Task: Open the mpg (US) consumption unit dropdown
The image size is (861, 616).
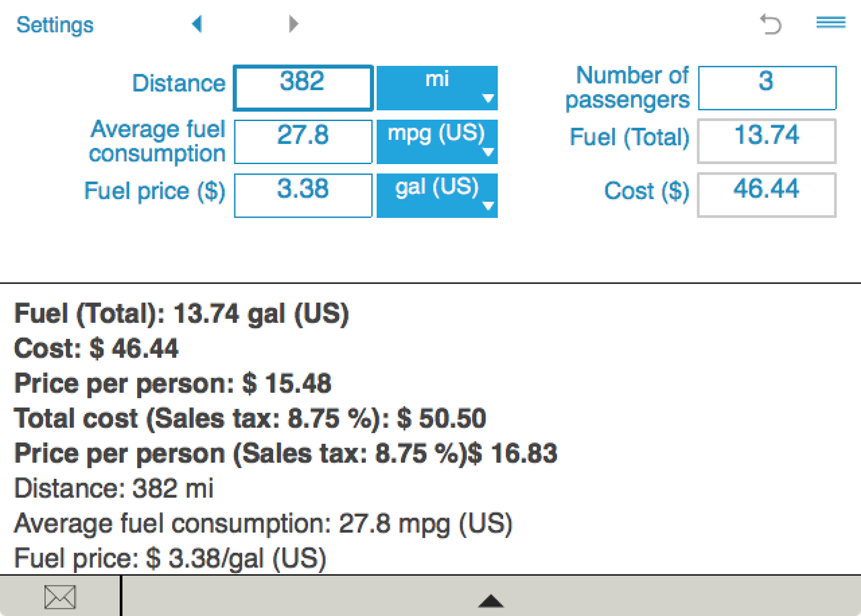Action: [437, 141]
